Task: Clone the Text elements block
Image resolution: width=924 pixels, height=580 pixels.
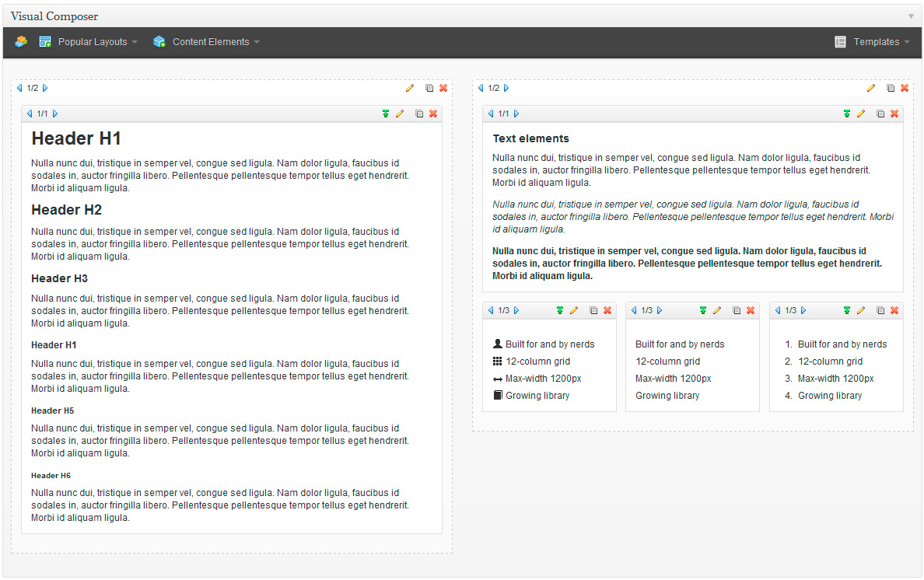Action: (880, 114)
